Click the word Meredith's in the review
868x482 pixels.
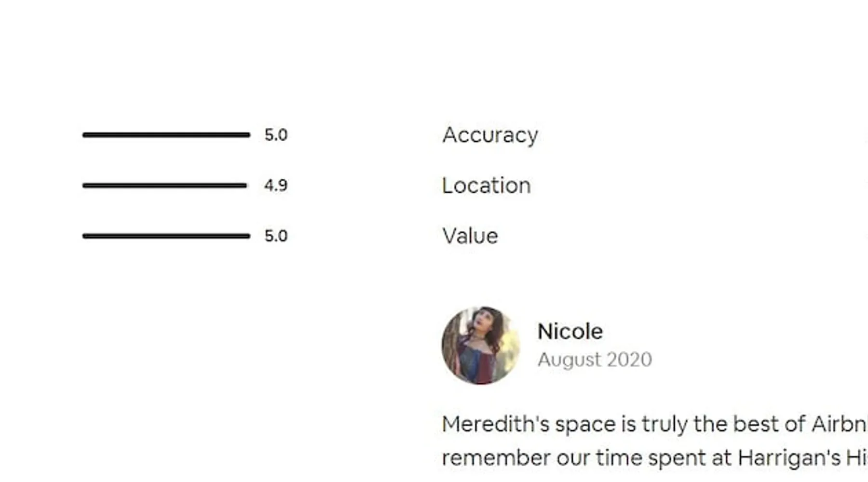point(495,424)
